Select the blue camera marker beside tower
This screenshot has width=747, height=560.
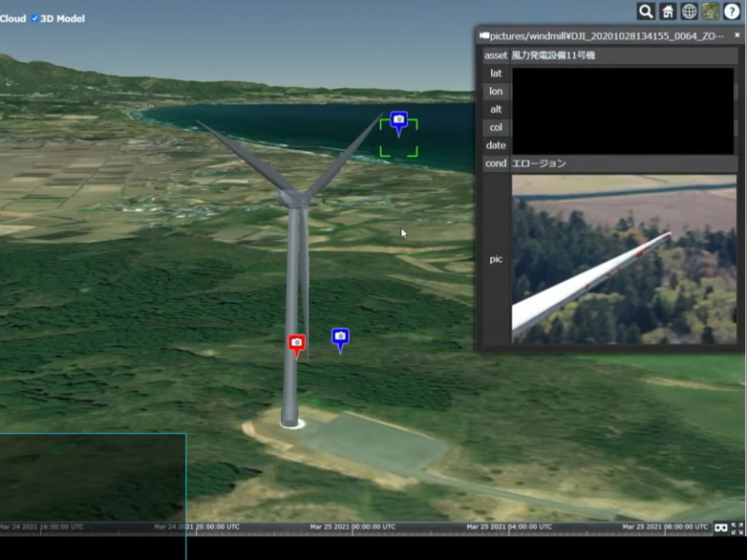coord(341,338)
